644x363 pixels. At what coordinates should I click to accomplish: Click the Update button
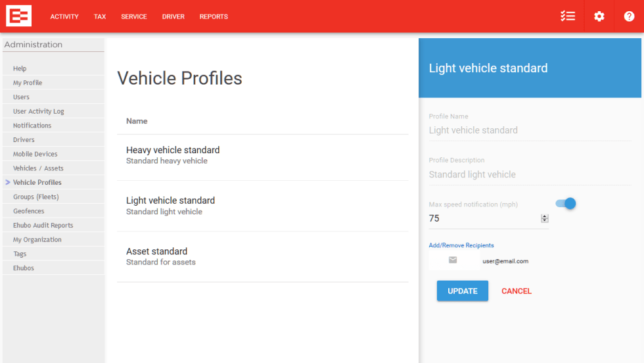coord(462,291)
